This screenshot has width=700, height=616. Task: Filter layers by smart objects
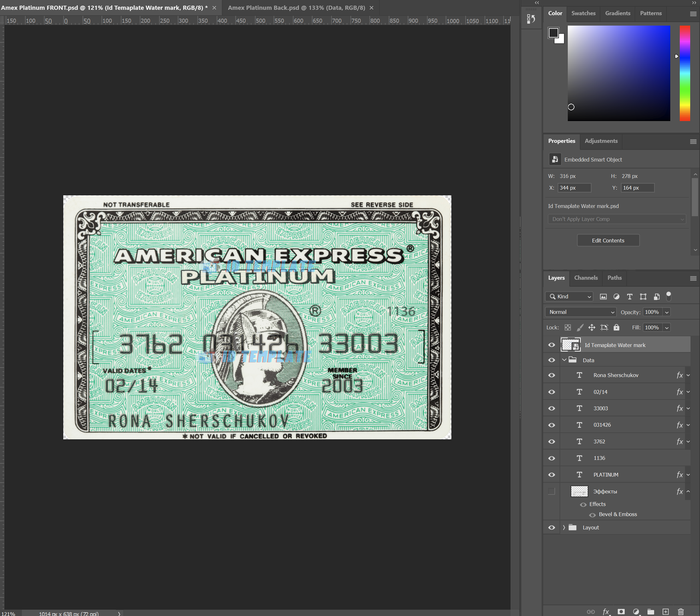point(656,297)
